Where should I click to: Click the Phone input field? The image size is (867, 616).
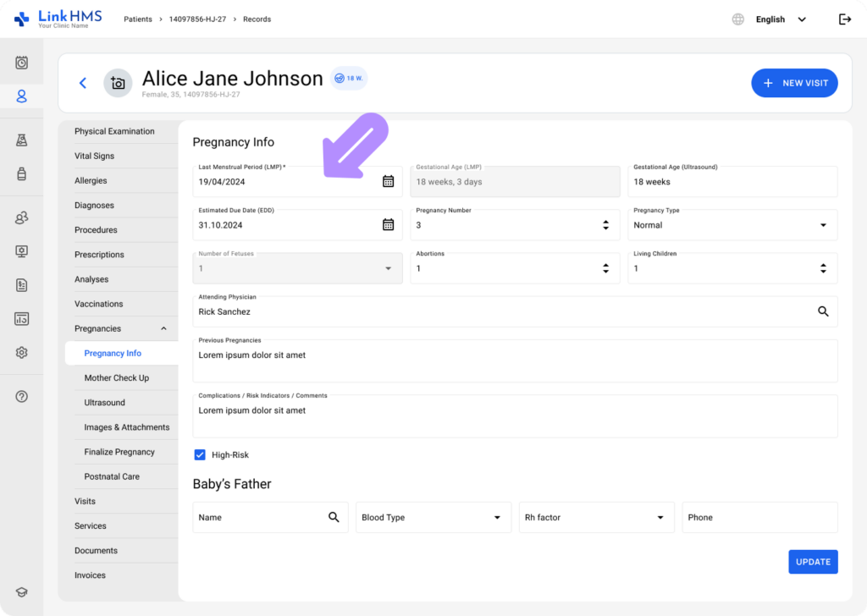pyautogui.click(x=759, y=517)
